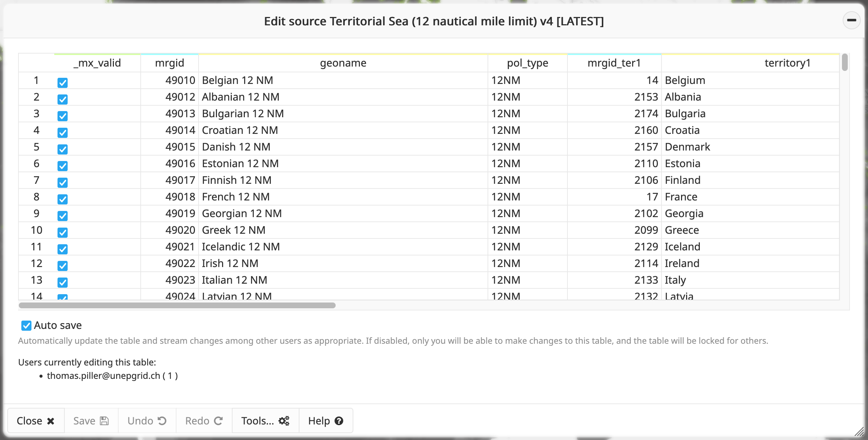Click the Save floppy disk button
The width and height of the screenshot is (868, 440).
pos(91,421)
